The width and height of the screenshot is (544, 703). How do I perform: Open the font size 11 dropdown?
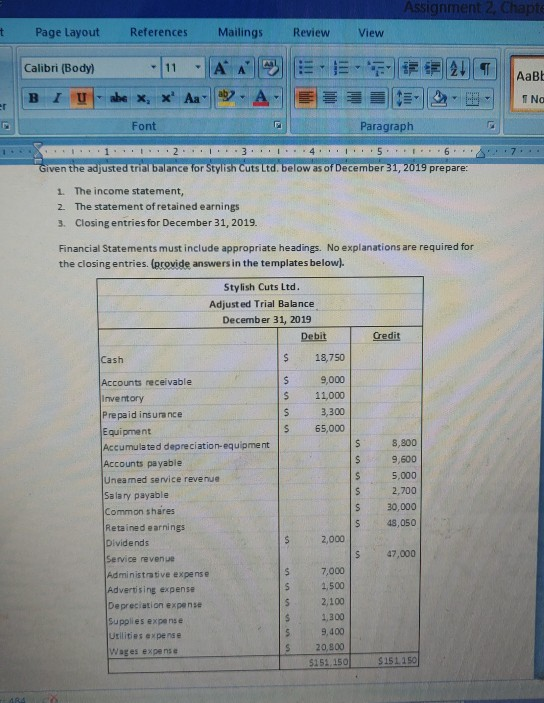tap(197, 68)
